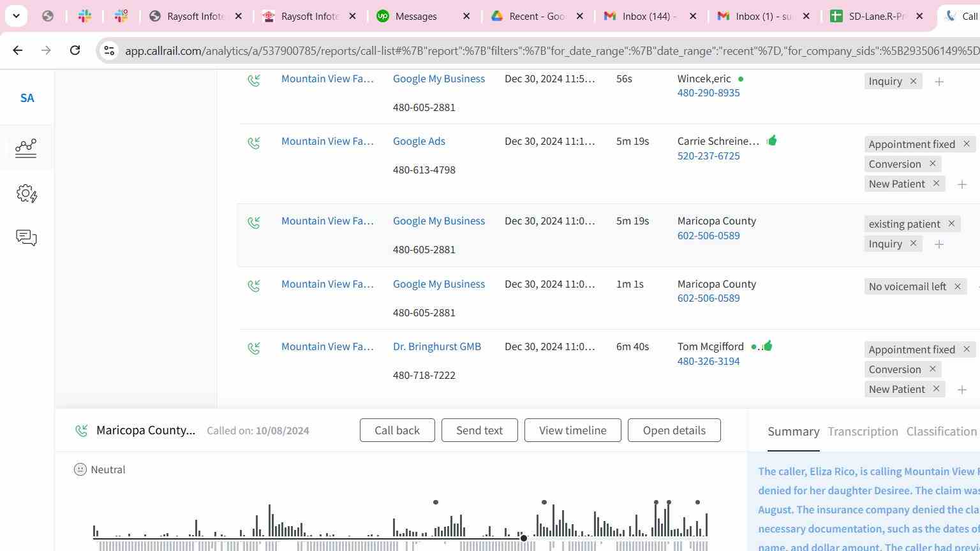Click the playhead on the call waveform
Image resolution: width=980 pixels, height=551 pixels.
[x=524, y=538]
